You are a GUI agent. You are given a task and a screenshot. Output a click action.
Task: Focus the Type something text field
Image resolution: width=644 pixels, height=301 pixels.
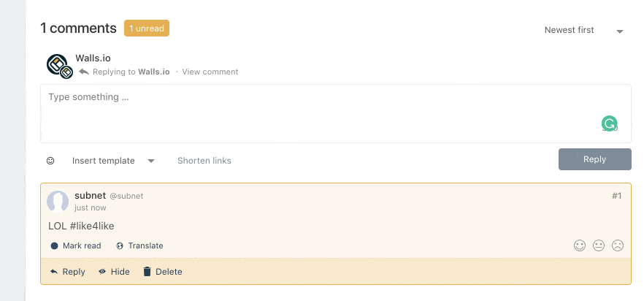(x=336, y=114)
